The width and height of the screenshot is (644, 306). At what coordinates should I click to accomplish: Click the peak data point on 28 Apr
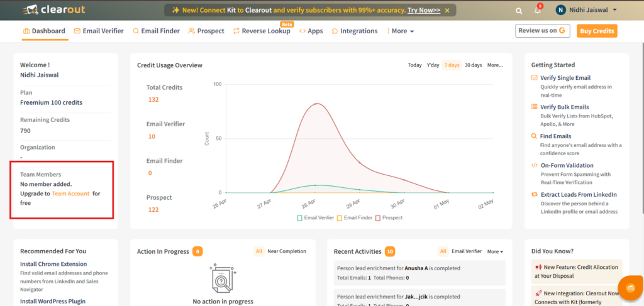[x=316, y=104]
